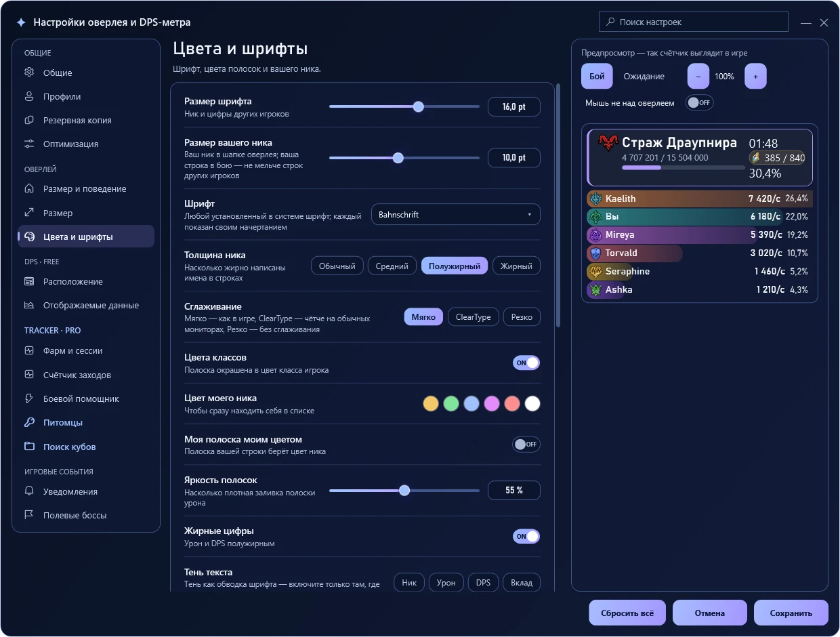Click the resize arrow icon beside Размер

point(29,213)
